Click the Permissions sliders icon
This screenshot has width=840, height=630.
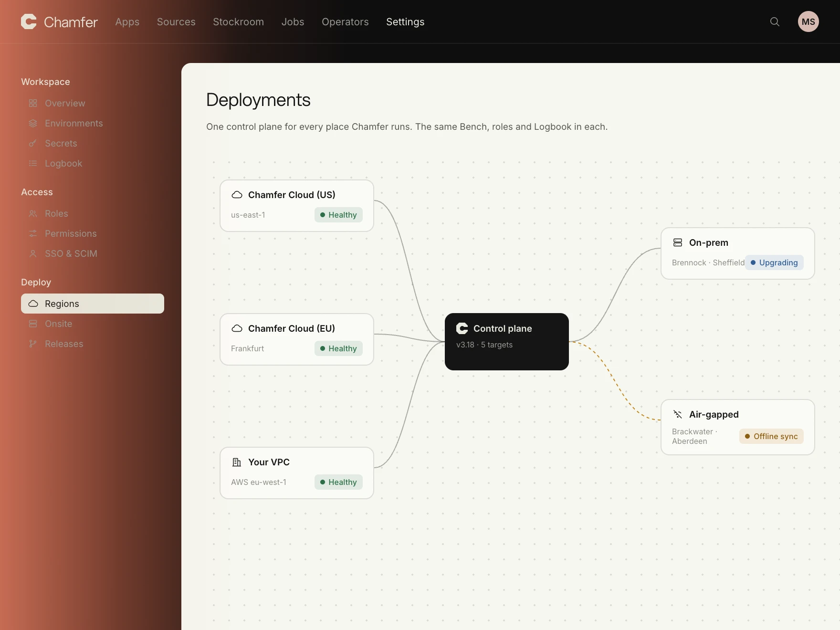coord(33,233)
